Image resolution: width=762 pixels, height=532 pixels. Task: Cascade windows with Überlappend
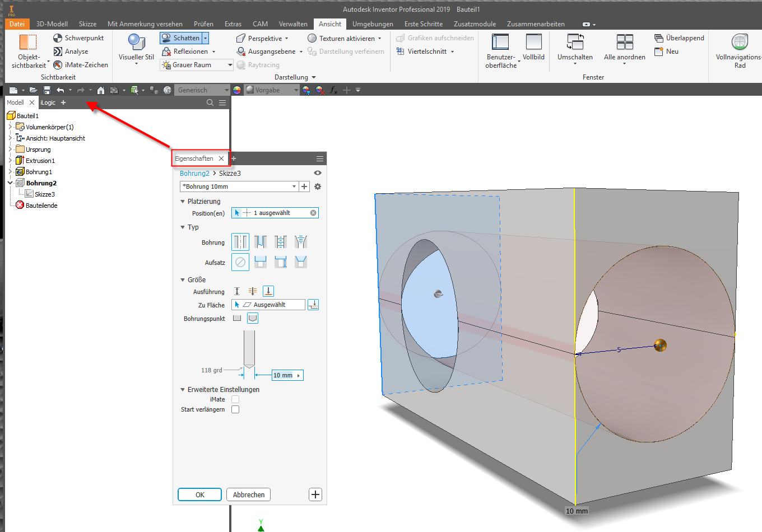[679, 38]
